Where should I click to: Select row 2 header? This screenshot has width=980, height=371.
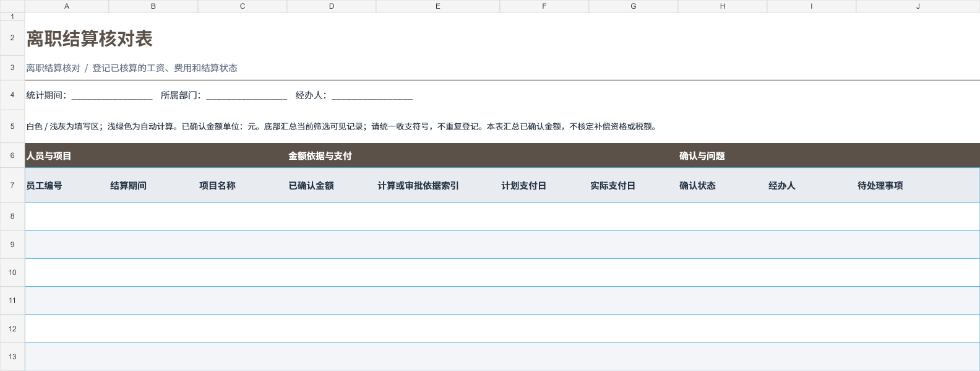pos(12,38)
